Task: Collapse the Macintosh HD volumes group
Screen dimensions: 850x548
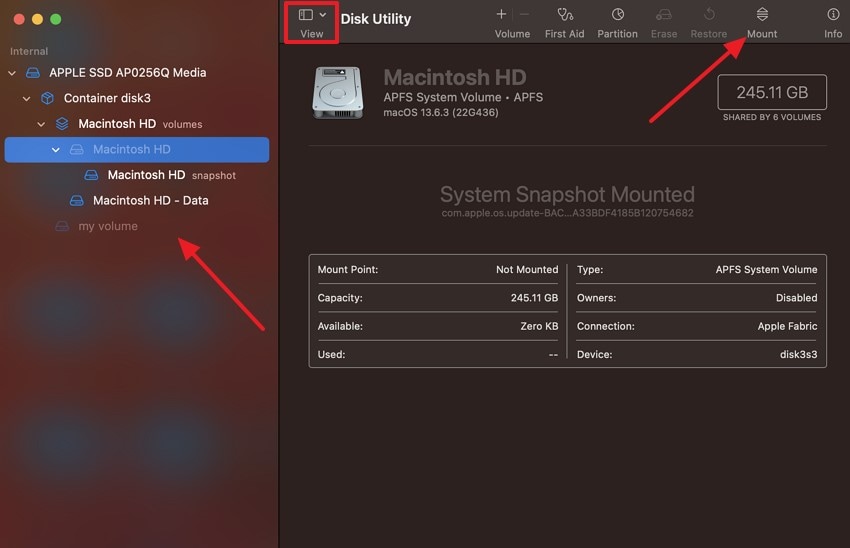Action: point(41,124)
